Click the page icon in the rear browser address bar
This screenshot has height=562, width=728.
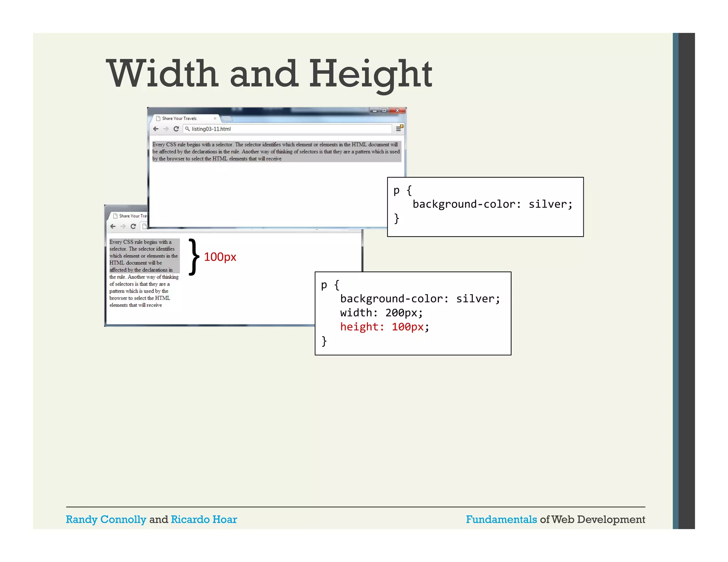click(x=144, y=226)
